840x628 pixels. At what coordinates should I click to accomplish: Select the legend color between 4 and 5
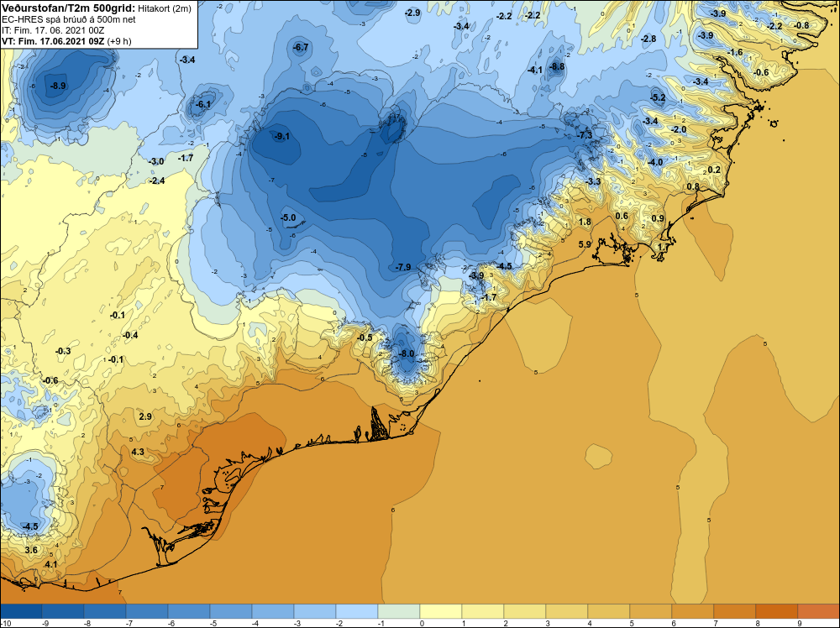point(608,611)
